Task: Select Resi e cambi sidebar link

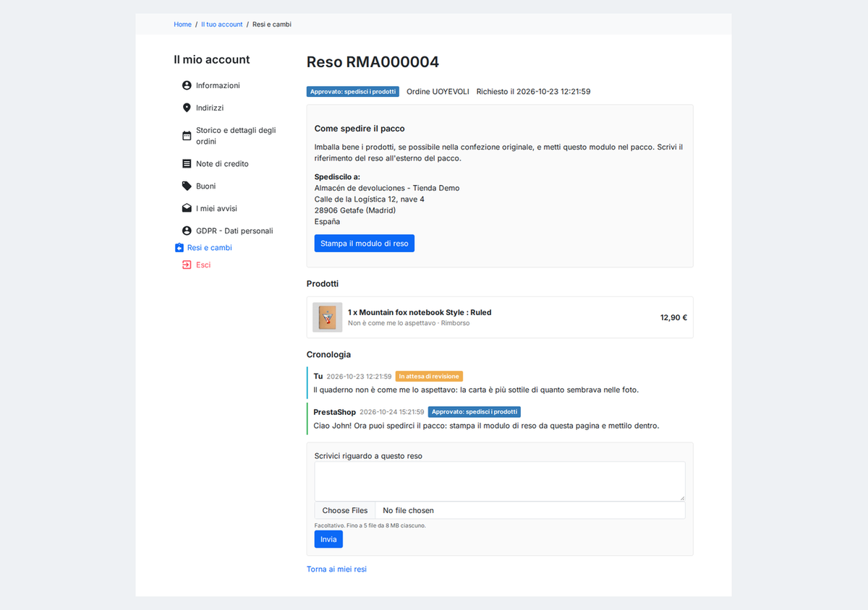Action: point(210,248)
